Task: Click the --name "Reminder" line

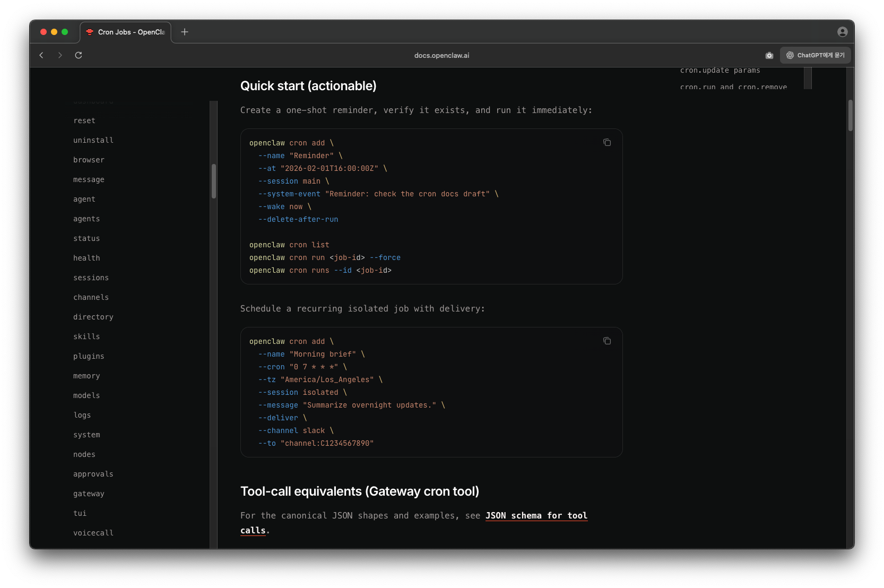Action: [300, 155]
